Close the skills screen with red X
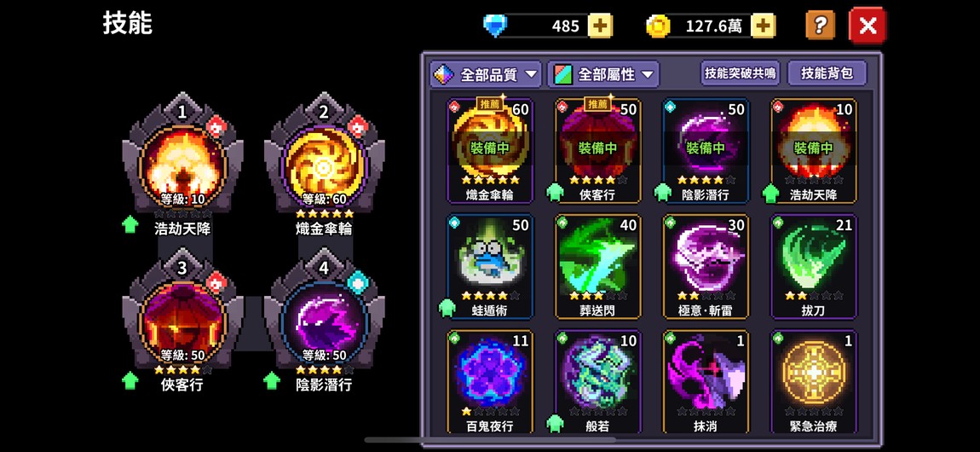 tap(868, 25)
